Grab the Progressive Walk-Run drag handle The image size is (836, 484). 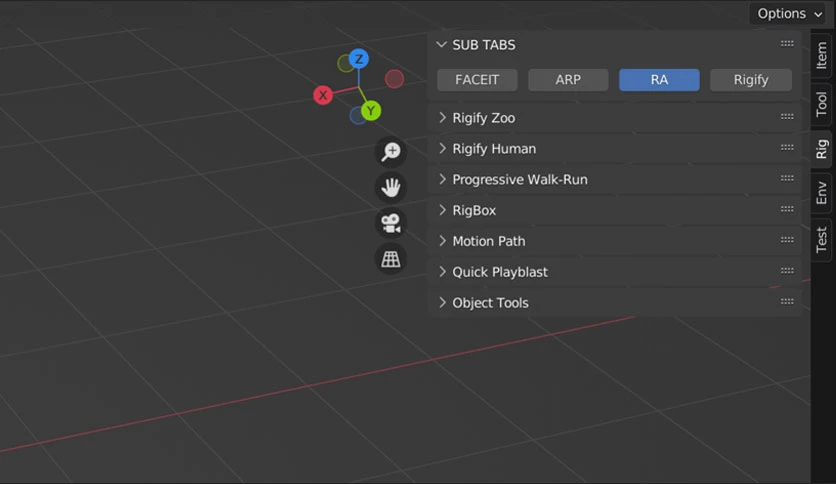(x=787, y=179)
